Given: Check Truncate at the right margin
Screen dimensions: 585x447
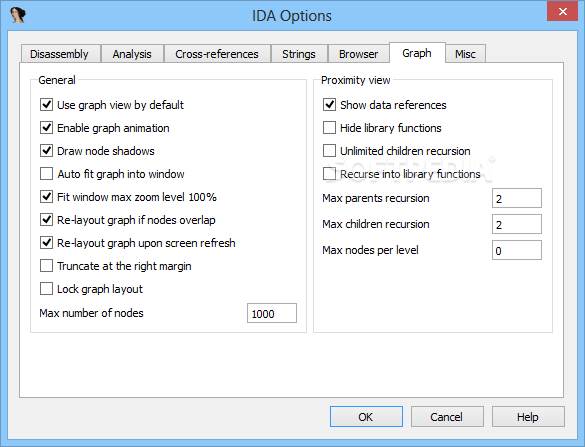Looking at the screenshot, I should (x=46, y=266).
